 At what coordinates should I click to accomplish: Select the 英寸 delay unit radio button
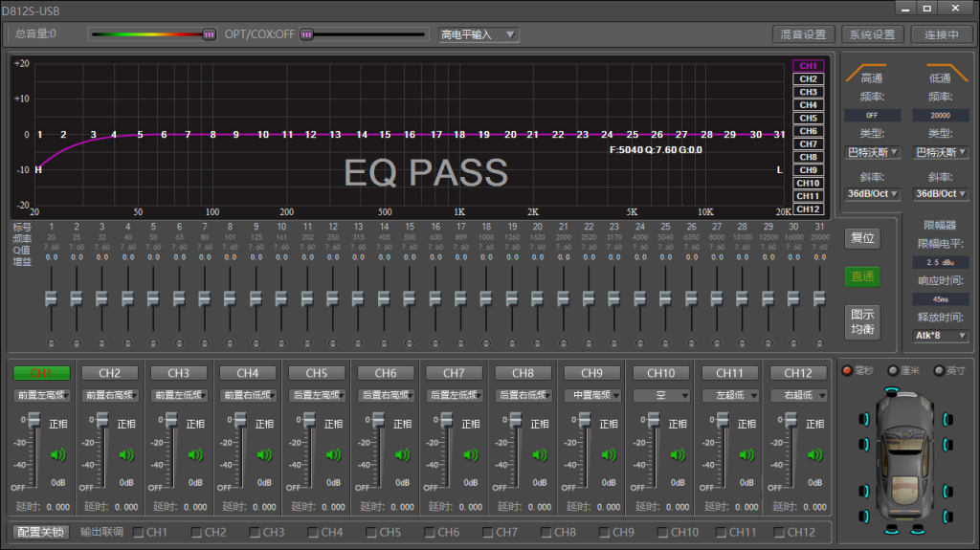tap(939, 370)
